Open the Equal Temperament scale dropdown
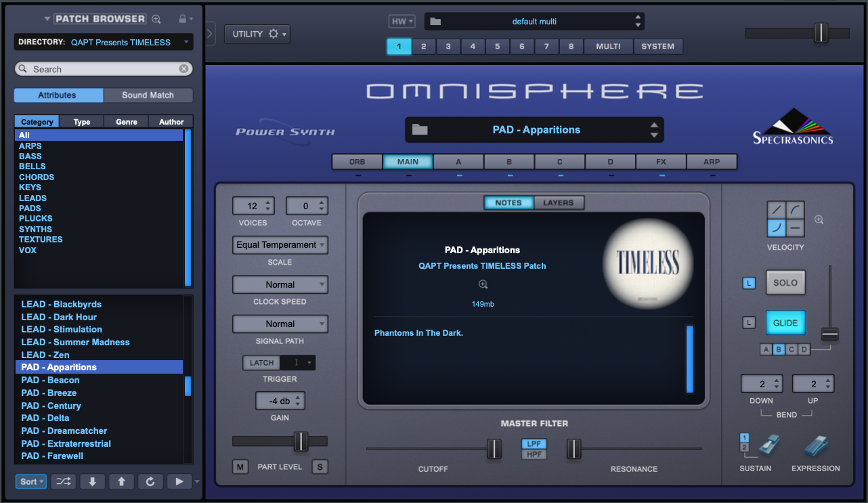This screenshot has height=503, width=868. click(280, 245)
